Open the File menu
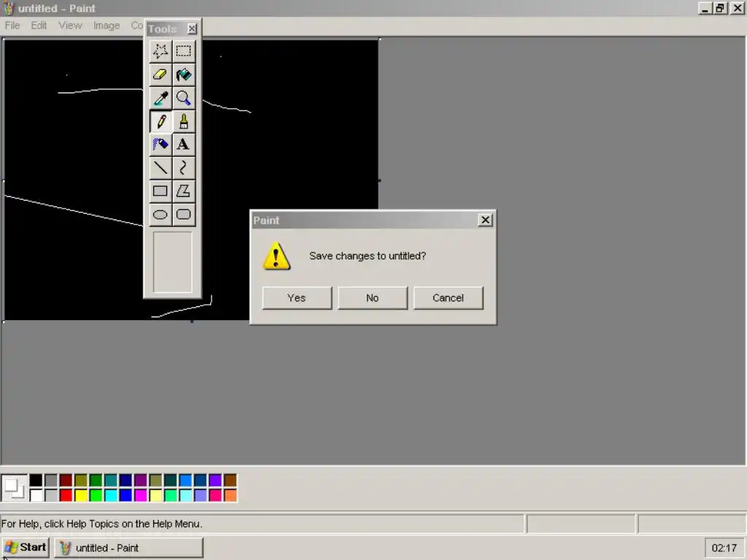The width and height of the screenshot is (747, 560). tap(12, 26)
